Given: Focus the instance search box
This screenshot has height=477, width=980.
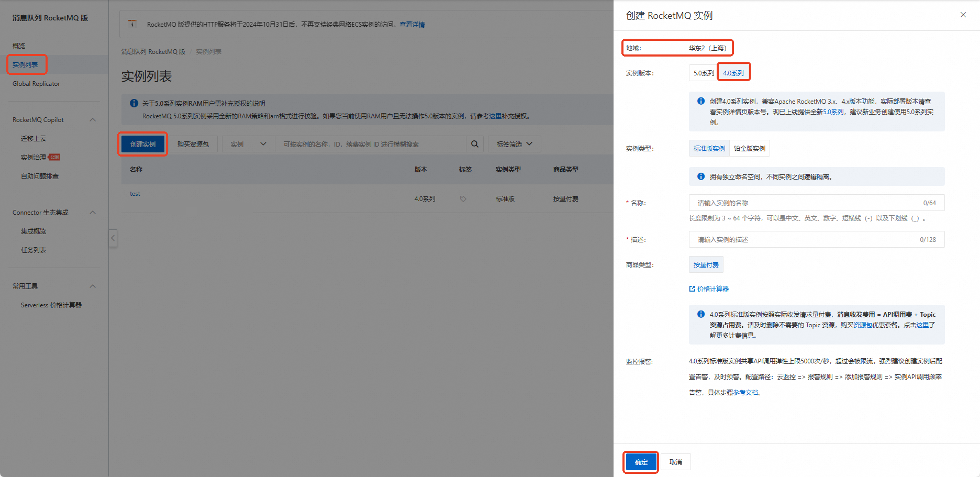Looking at the screenshot, I should click(x=371, y=144).
